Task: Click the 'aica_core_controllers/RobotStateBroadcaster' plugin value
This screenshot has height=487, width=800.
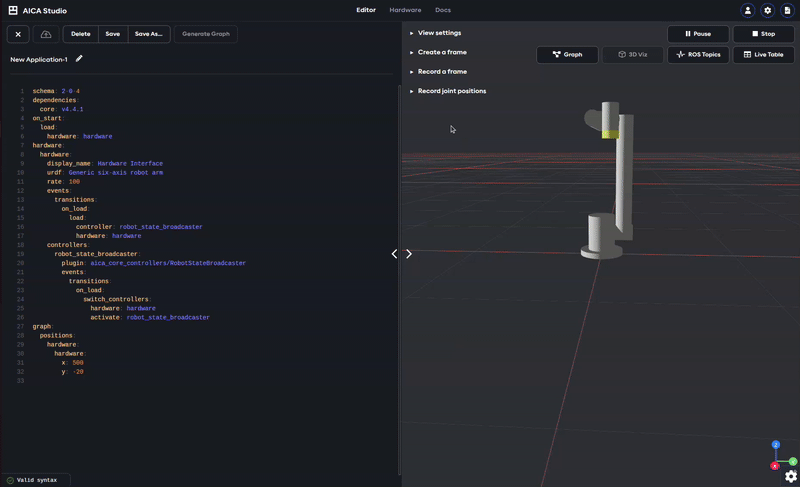Action: pyautogui.click(x=168, y=263)
